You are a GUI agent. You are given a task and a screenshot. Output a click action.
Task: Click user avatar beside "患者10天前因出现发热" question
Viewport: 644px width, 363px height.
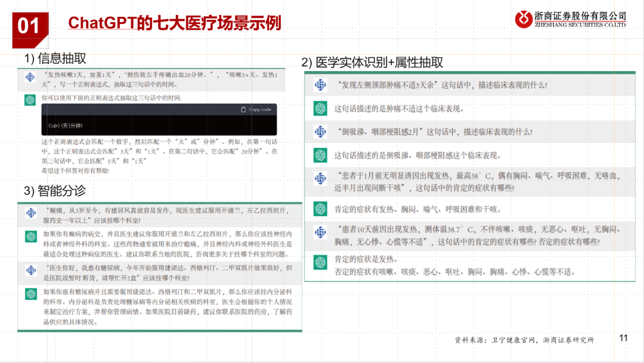click(320, 232)
